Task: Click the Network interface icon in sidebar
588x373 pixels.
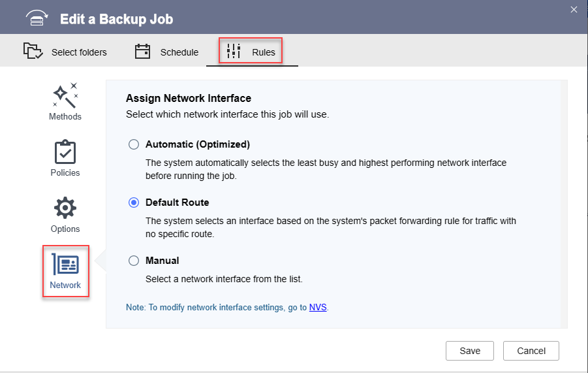Action: [x=65, y=264]
